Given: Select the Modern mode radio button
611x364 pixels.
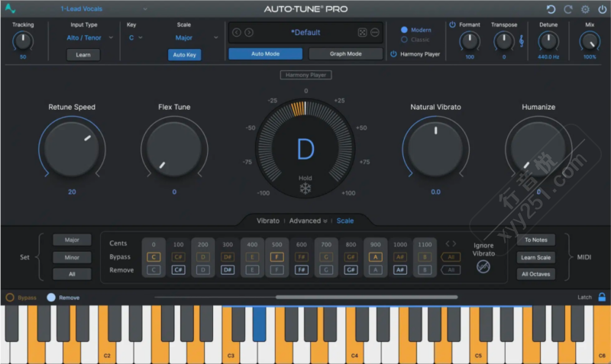Looking at the screenshot, I should (x=404, y=30).
